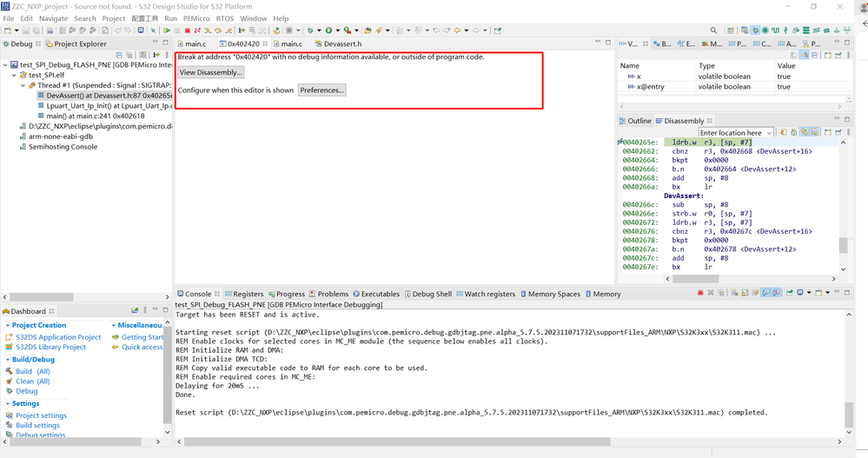Switch to the Project Explorer tab
This screenshot has width=868, height=458.
point(76,43)
